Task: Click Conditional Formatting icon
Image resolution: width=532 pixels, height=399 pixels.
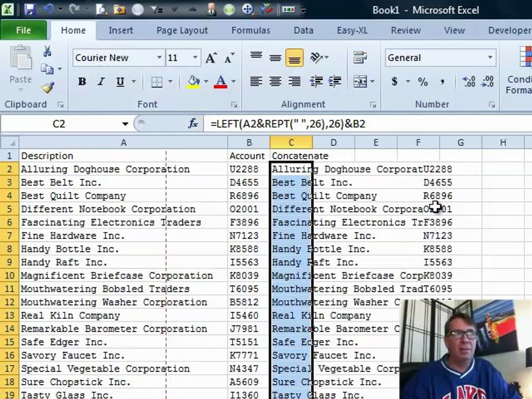Action: click(x=525, y=58)
